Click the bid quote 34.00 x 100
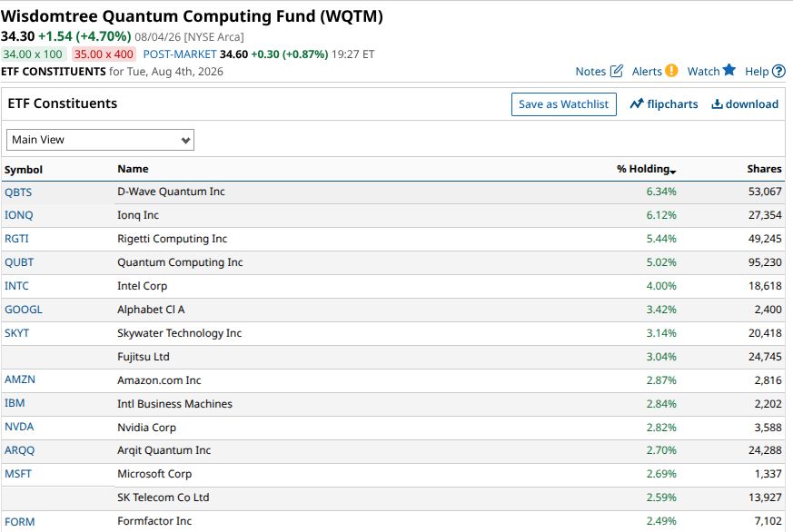 point(33,54)
